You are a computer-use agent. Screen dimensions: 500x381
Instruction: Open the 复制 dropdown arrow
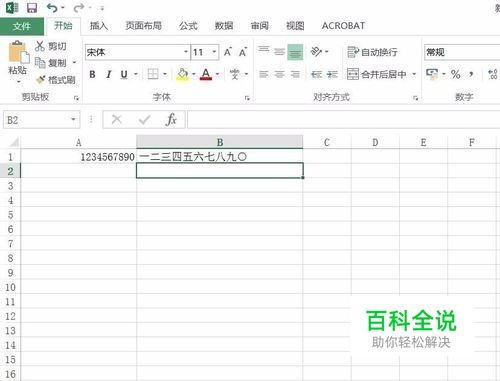click(x=74, y=63)
